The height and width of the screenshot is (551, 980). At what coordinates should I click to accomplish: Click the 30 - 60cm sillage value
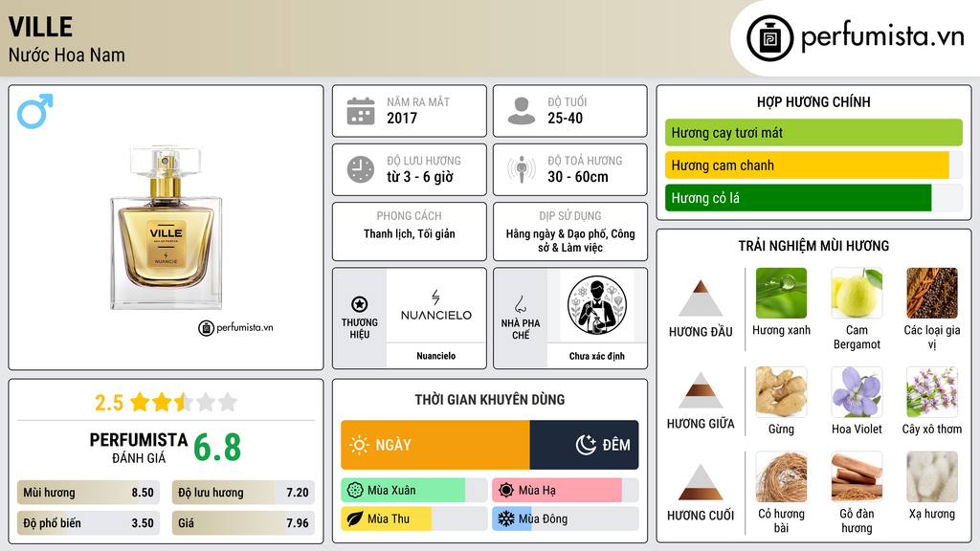(x=578, y=177)
